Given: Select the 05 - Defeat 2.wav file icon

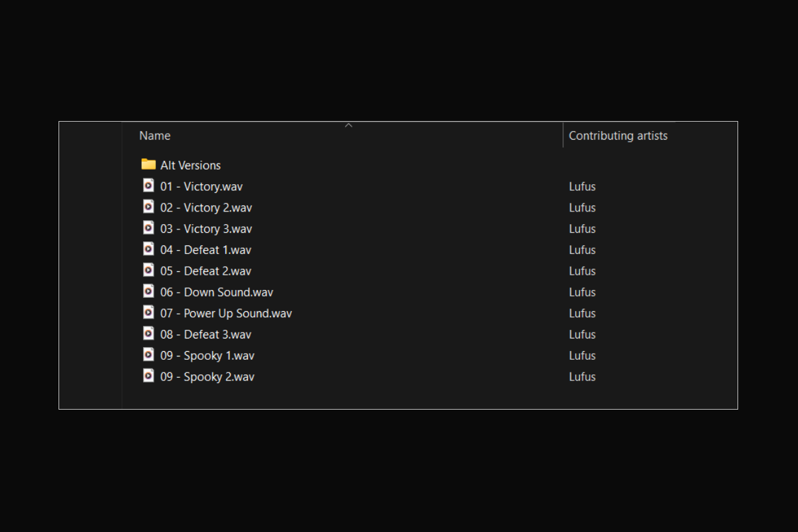Looking at the screenshot, I should click(148, 270).
